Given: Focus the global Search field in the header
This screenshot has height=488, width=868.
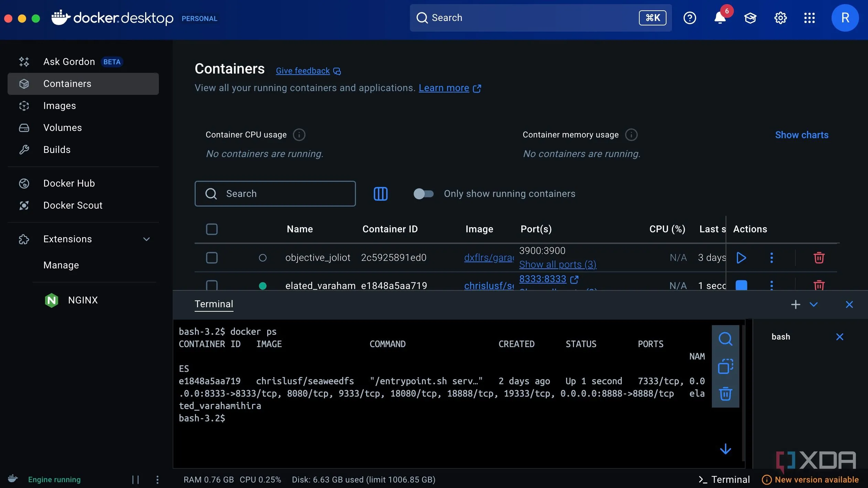Looking at the screenshot, I should [x=541, y=18].
